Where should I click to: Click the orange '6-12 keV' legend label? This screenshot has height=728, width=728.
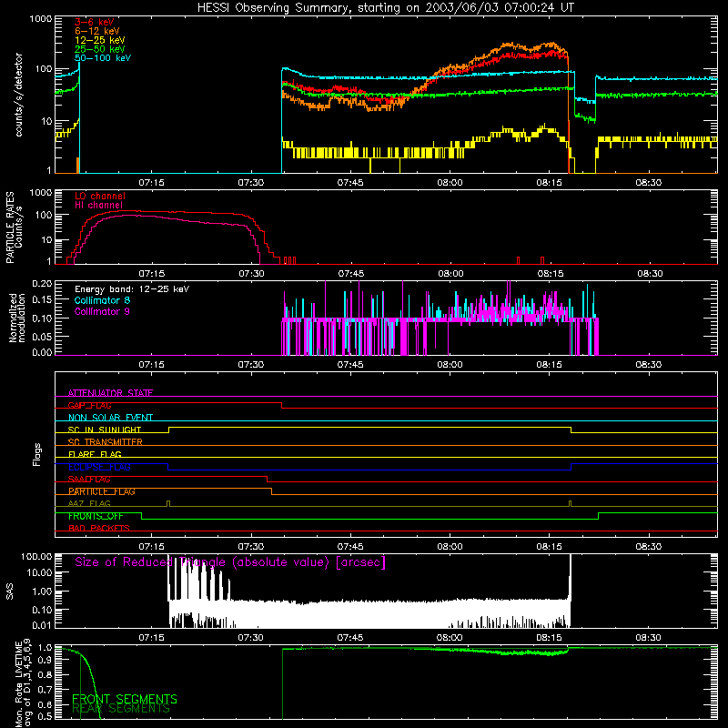(97, 31)
